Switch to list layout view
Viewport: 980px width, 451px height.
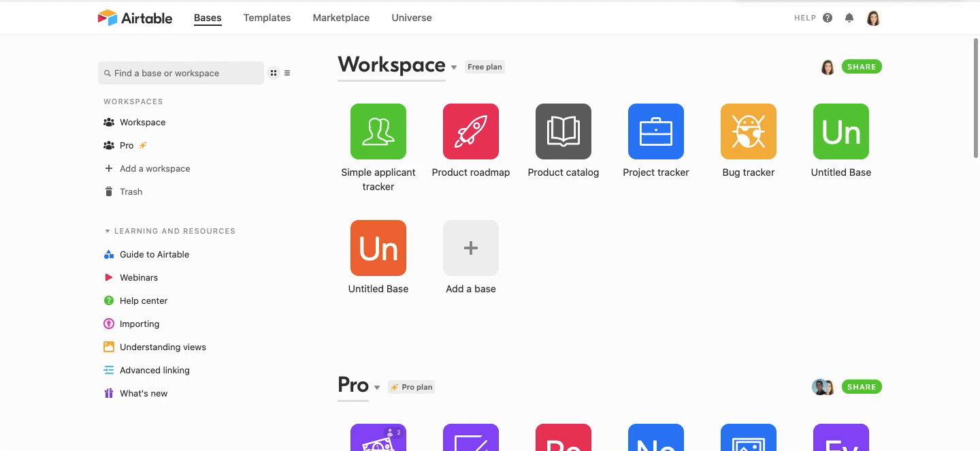pyautogui.click(x=287, y=73)
